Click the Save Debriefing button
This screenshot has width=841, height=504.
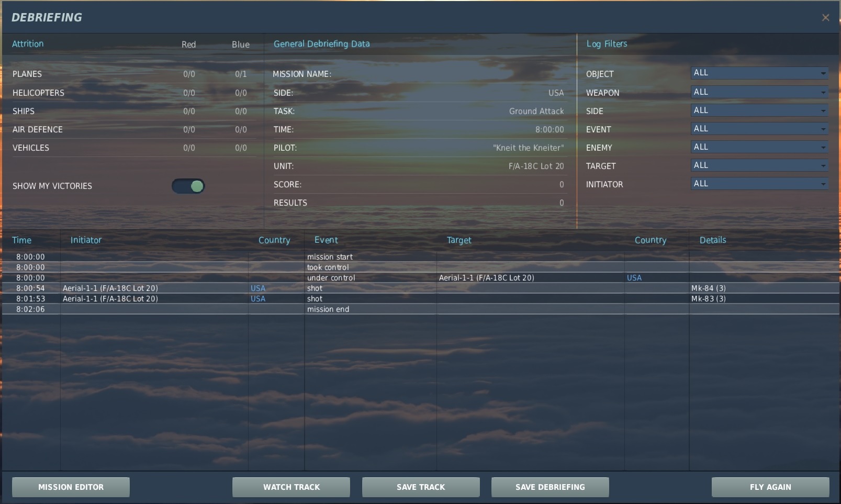[x=550, y=487]
